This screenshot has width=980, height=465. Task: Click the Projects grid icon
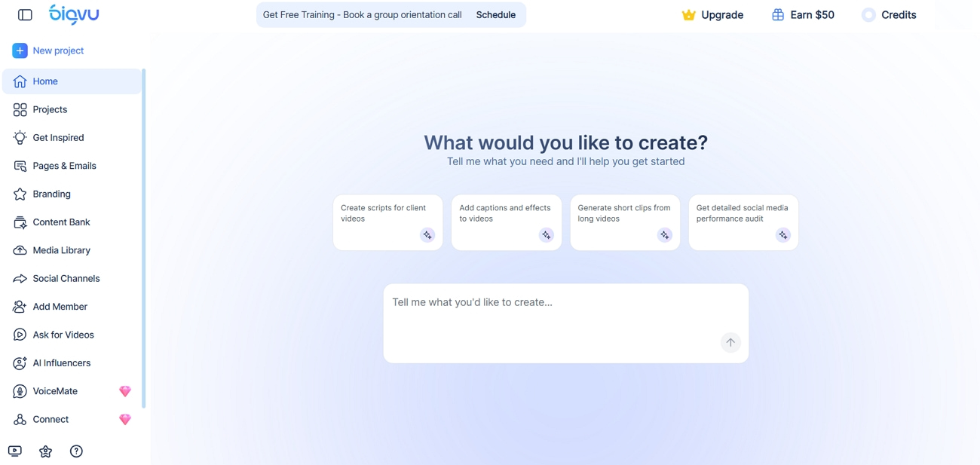(20, 109)
